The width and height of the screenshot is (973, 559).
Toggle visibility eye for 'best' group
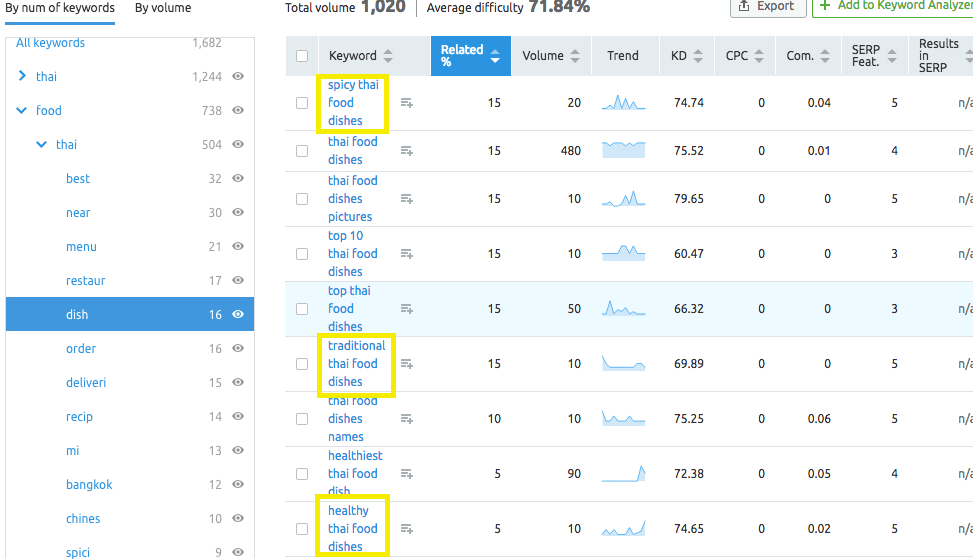pyautogui.click(x=238, y=178)
